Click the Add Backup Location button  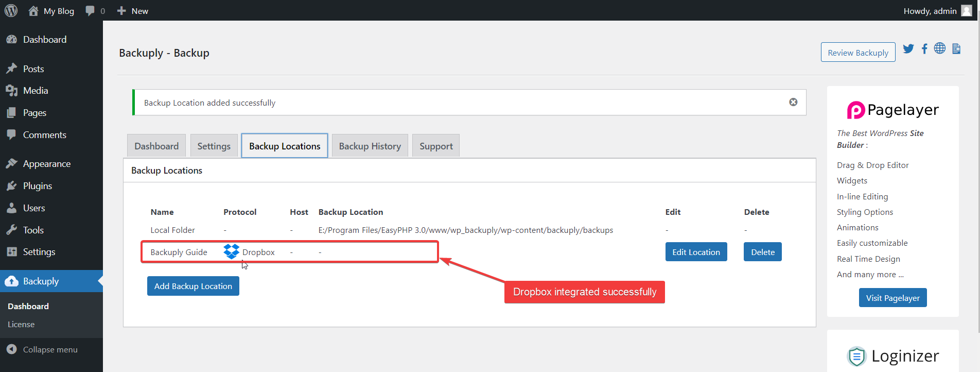[x=193, y=286]
